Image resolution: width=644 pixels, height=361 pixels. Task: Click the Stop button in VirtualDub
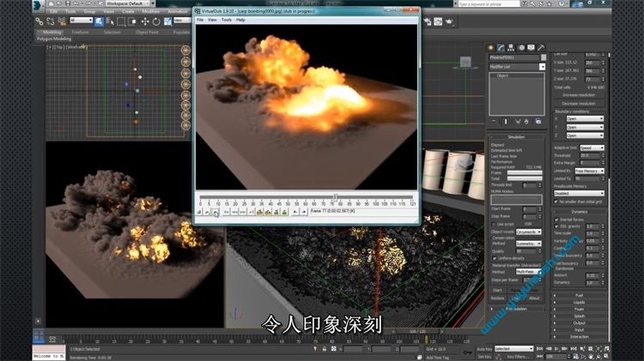point(199,212)
